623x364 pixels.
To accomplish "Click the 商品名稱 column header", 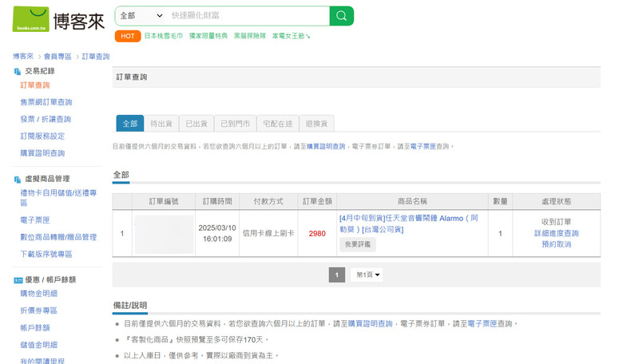I will (412, 202).
